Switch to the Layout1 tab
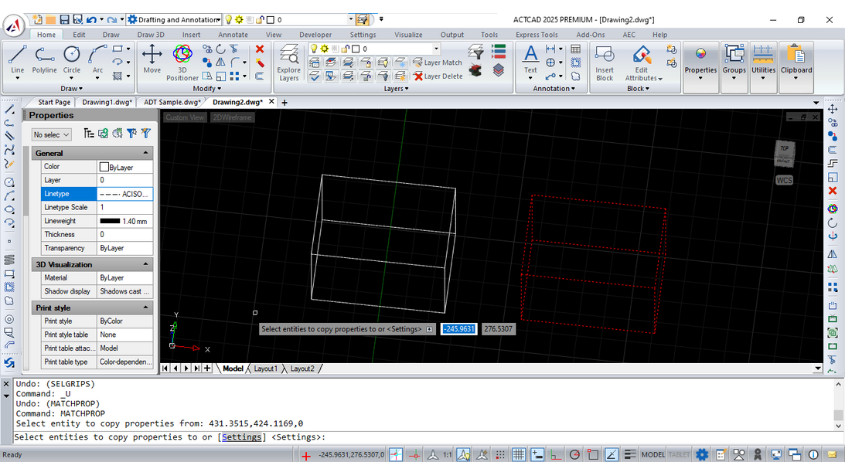The height and width of the screenshot is (475, 845). click(266, 369)
